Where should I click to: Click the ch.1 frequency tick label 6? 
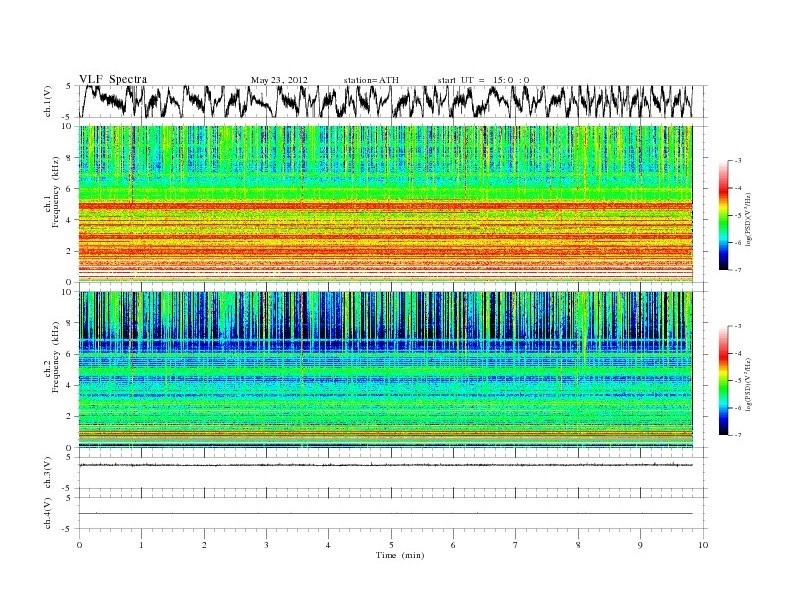(x=70, y=189)
